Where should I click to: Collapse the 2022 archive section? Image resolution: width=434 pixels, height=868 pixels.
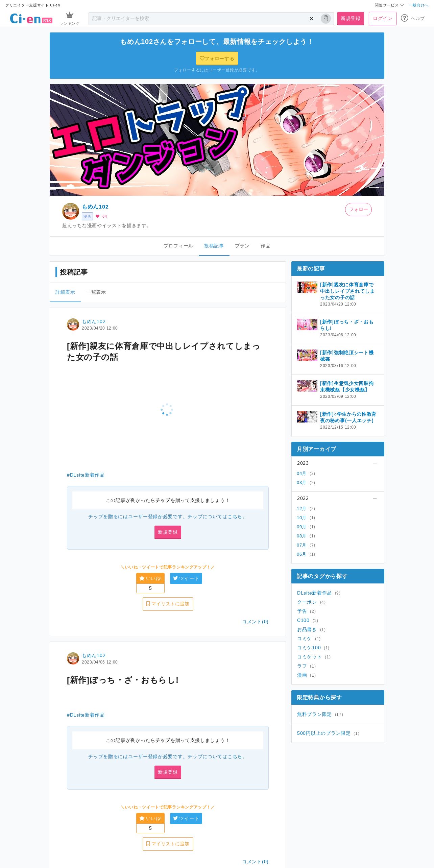point(375,498)
